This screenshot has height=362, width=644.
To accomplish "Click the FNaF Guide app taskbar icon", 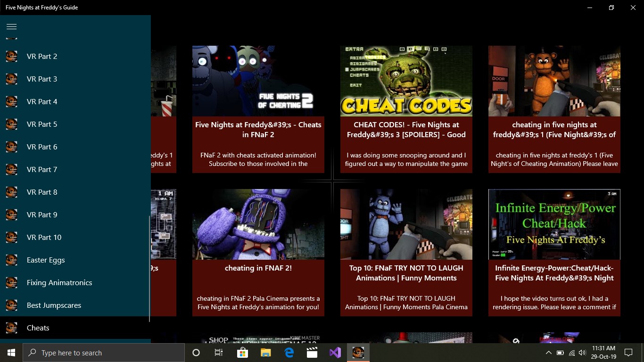I will 358,353.
